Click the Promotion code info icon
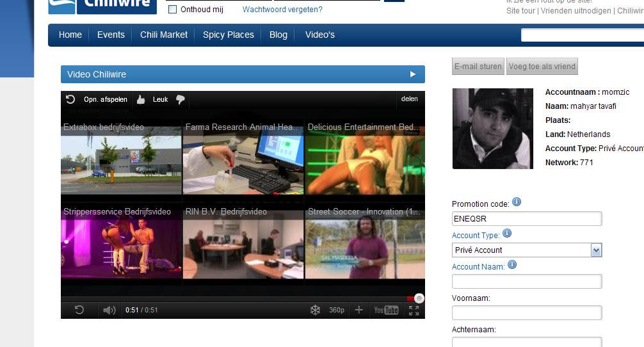Image resolution: width=644 pixels, height=347 pixels. pos(517,202)
